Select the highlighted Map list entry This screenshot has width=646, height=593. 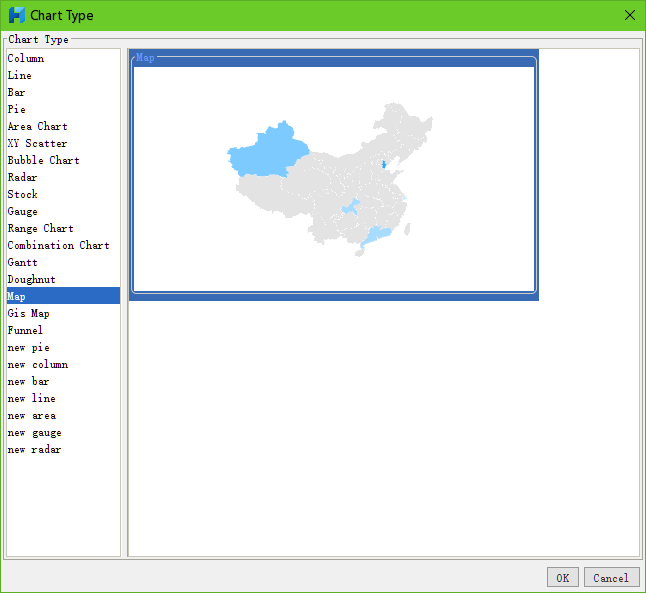click(63, 296)
